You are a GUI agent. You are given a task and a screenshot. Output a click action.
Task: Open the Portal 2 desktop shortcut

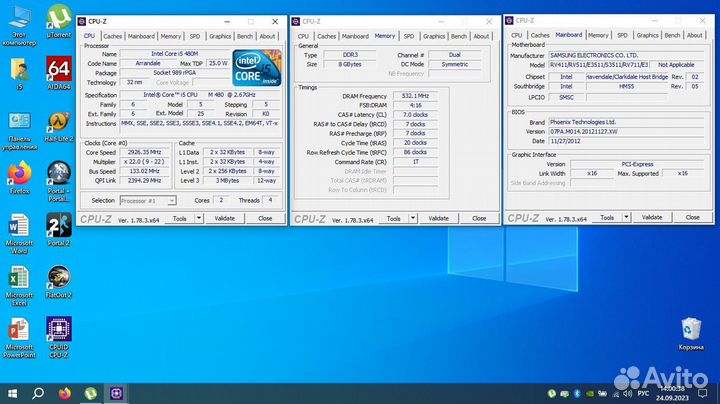click(59, 229)
